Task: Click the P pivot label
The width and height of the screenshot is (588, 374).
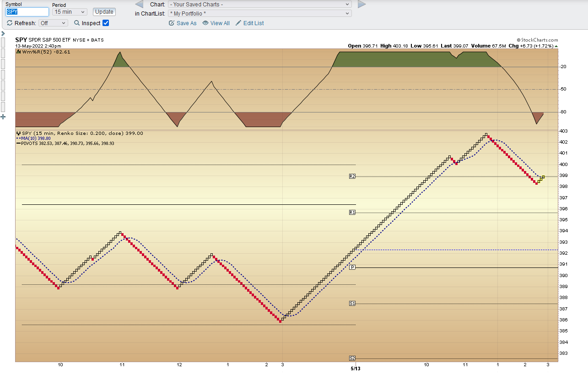Action: (x=352, y=267)
